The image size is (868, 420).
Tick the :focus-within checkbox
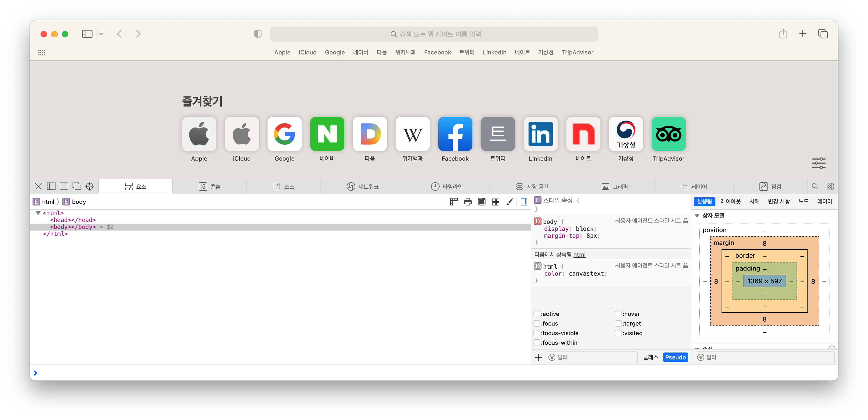pyautogui.click(x=537, y=342)
